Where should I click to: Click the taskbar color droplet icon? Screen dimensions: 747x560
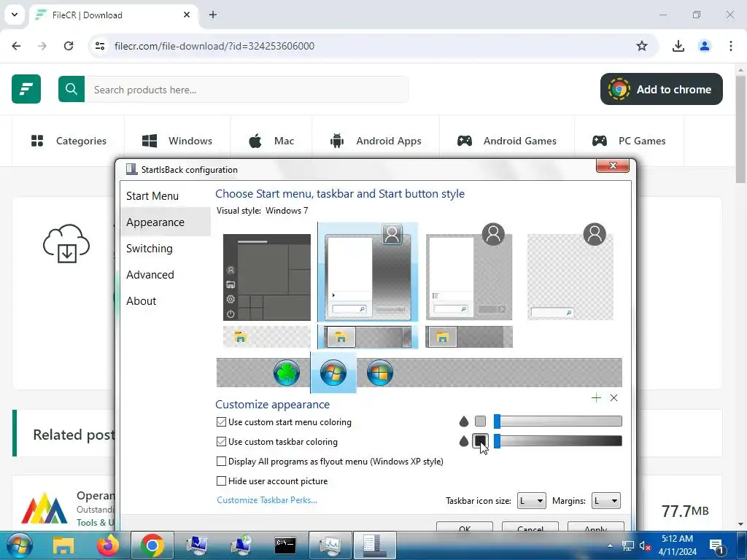[x=463, y=441]
